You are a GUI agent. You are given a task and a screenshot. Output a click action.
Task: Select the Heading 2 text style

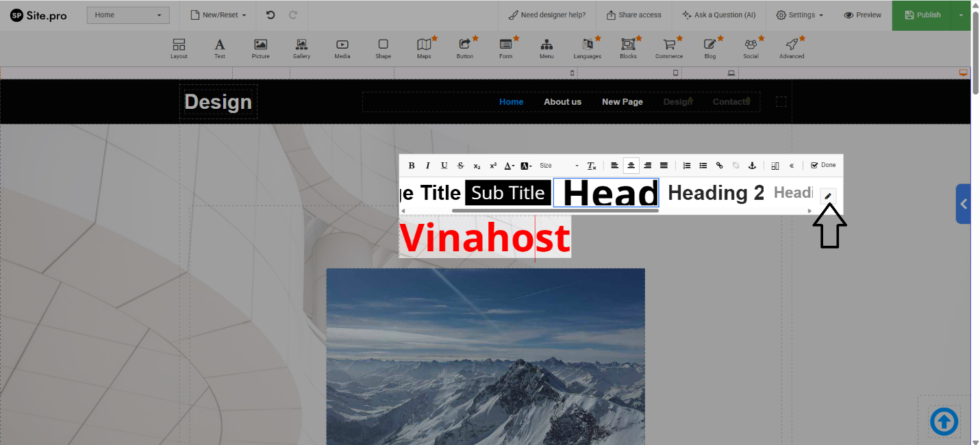pyautogui.click(x=716, y=193)
